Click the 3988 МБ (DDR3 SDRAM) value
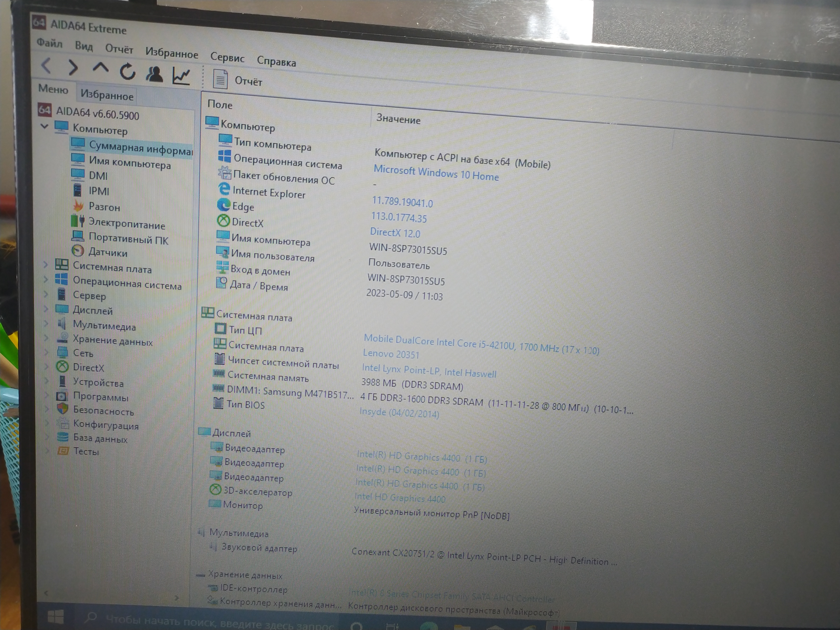 click(413, 384)
